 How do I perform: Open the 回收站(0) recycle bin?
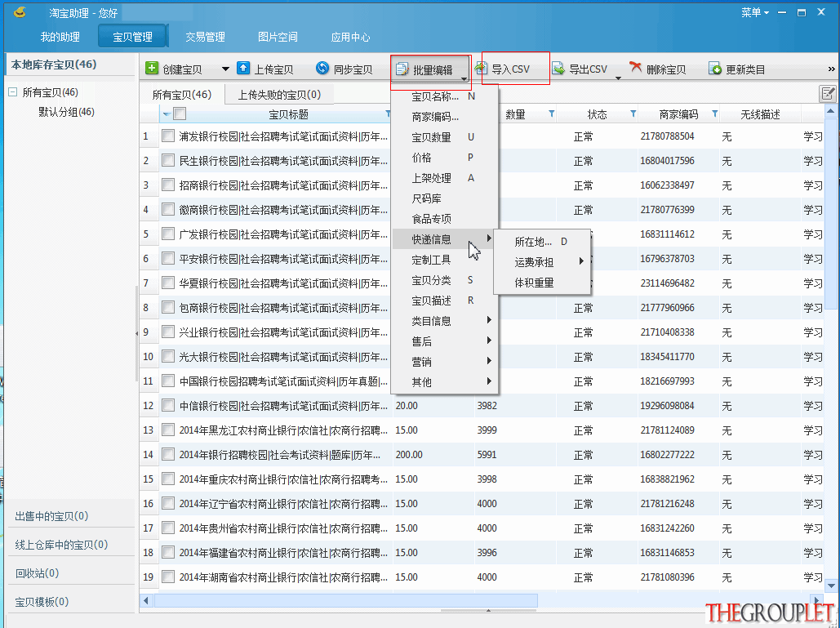[x=37, y=573]
